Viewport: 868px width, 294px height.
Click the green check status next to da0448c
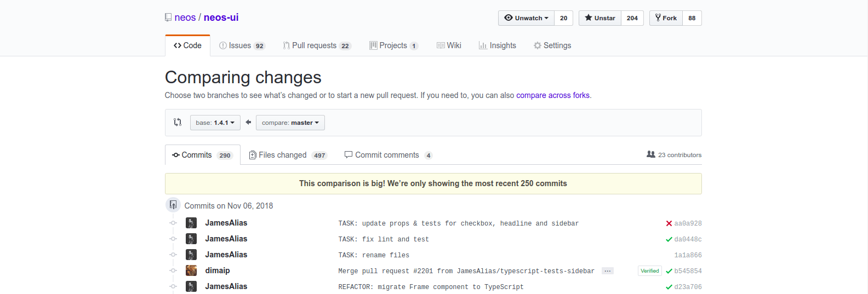click(669, 239)
